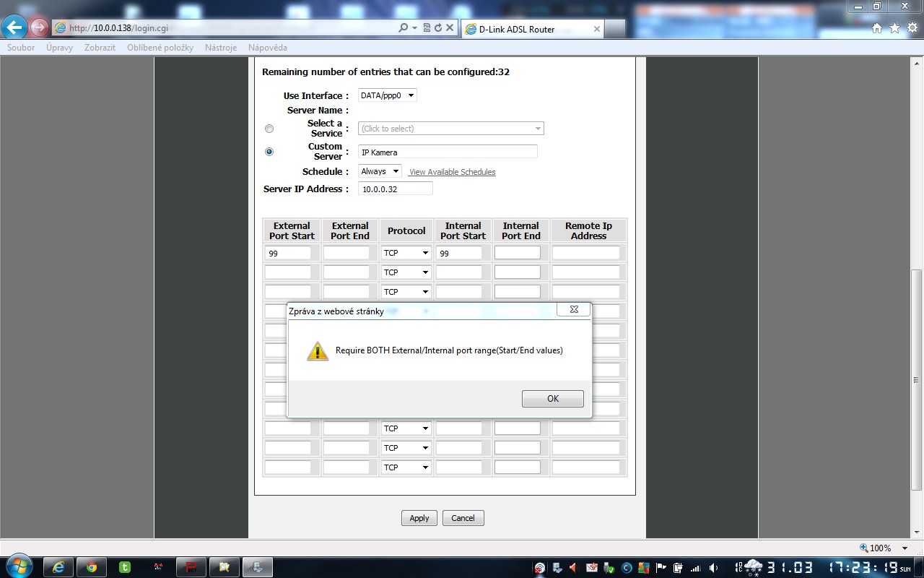The image size is (924, 578).
Task: Open the Zobrazit menu
Action: (x=100, y=48)
